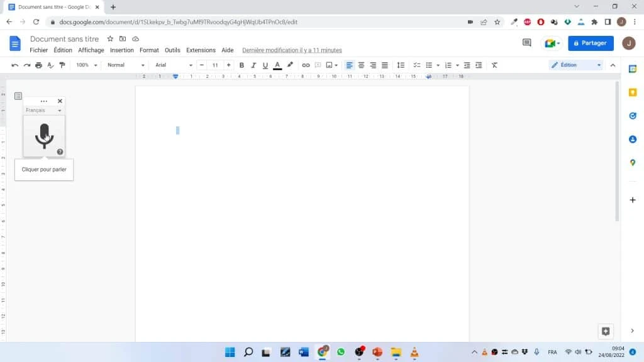Insert a numbered list

point(448,65)
